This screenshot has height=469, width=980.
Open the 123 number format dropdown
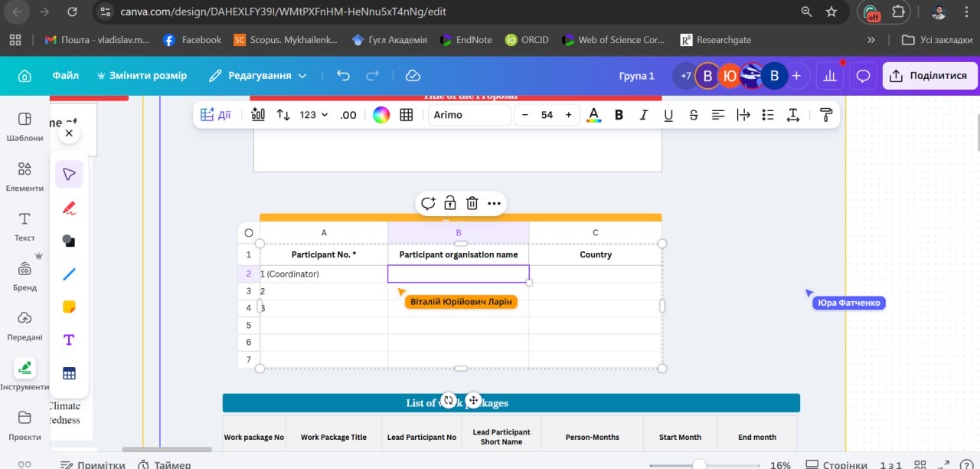[x=313, y=115]
